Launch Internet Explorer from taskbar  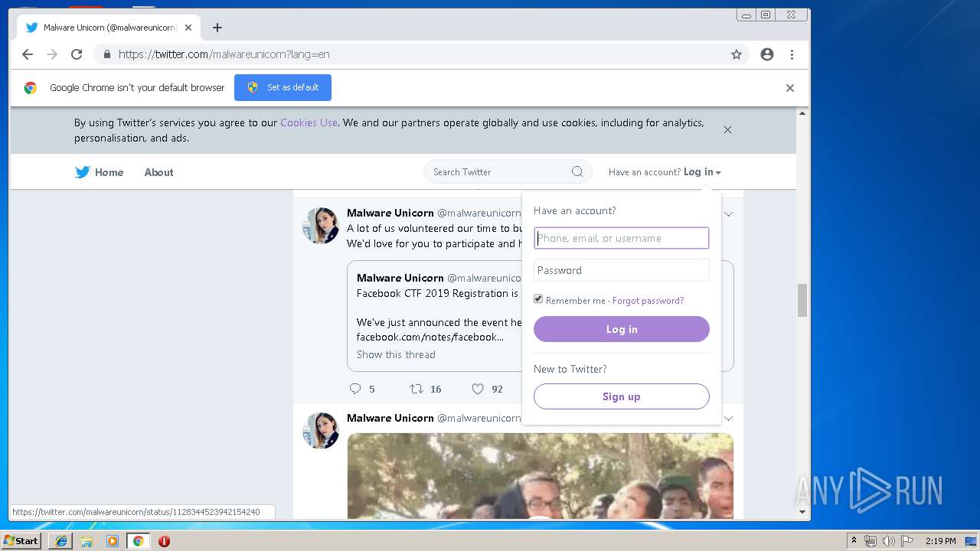click(60, 541)
